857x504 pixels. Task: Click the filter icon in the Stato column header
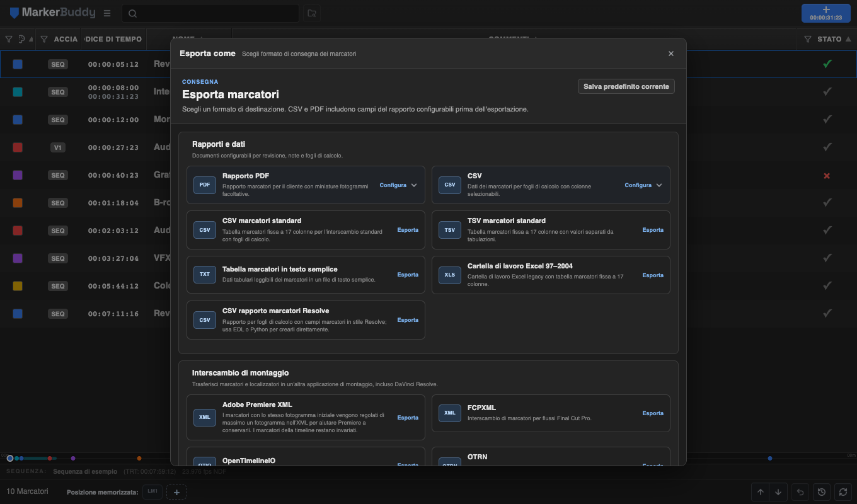(808, 39)
